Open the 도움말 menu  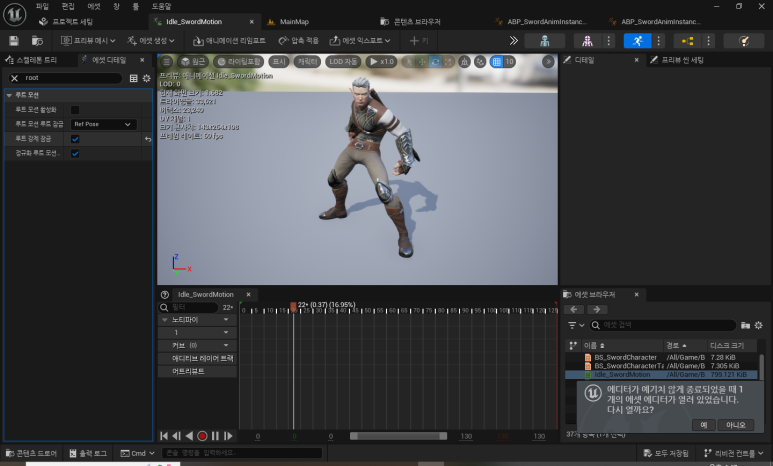(161, 6)
